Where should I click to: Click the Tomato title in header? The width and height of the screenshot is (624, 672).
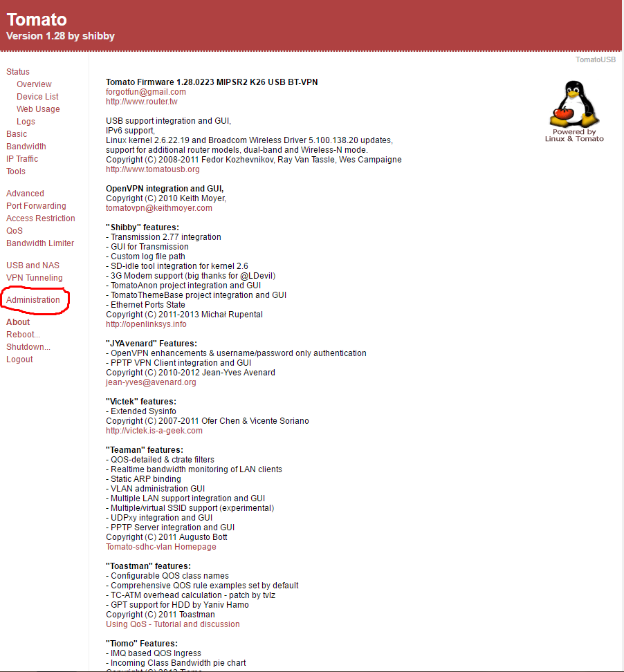(37, 20)
